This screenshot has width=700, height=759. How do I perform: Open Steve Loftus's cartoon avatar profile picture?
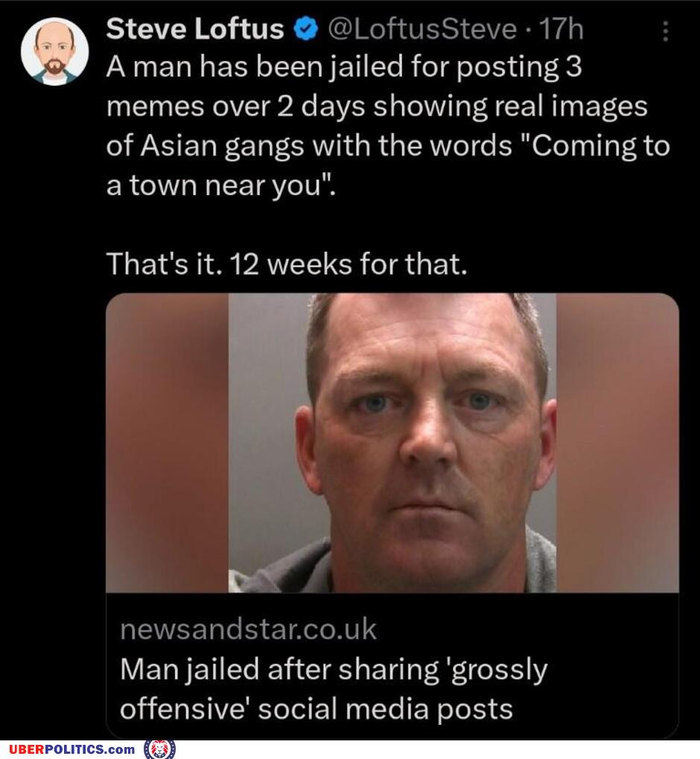tap(54, 51)
